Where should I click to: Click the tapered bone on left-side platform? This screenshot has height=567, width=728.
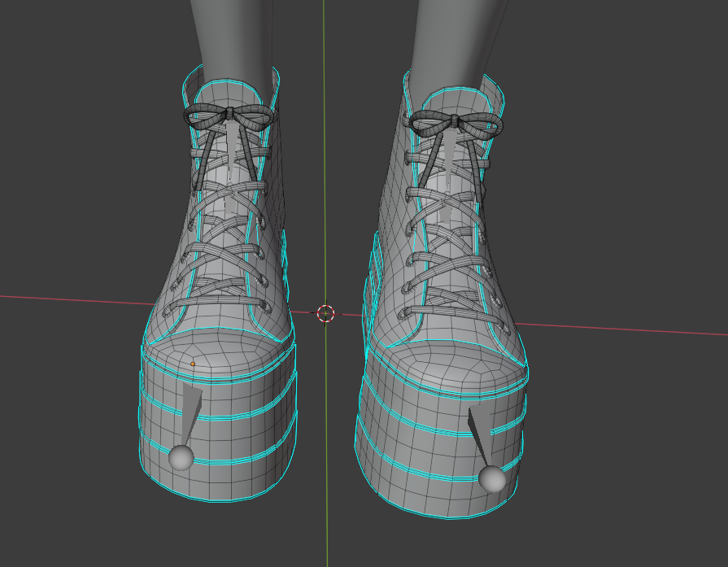pos(190,412)
